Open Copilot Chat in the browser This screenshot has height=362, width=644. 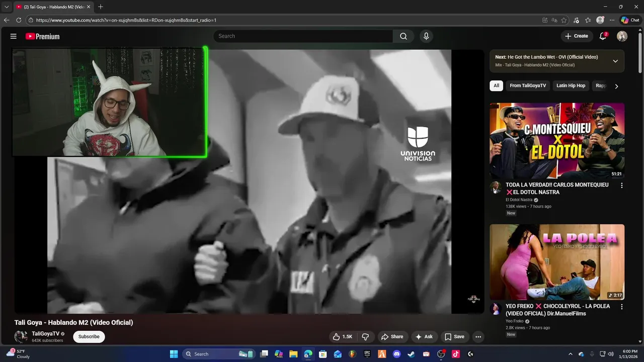630,20
